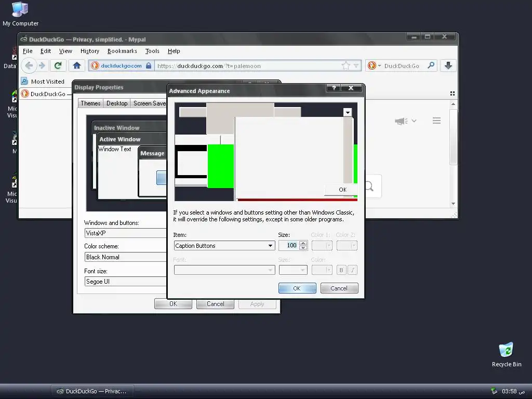The width and height of the screenshot is (532, 399).
Task: Open the Windows and buttons VistaXP combo
Action: (x=125, y=233)
